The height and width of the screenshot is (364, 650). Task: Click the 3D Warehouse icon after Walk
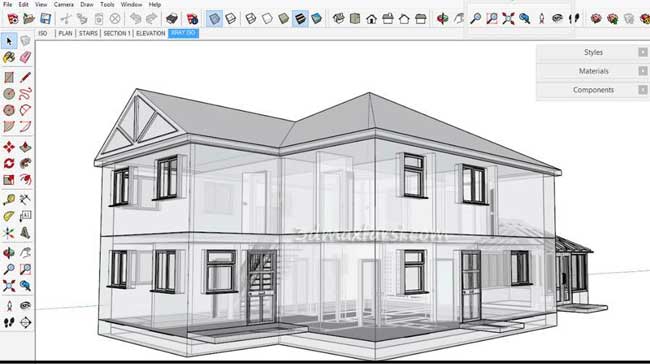pos(596,19)
